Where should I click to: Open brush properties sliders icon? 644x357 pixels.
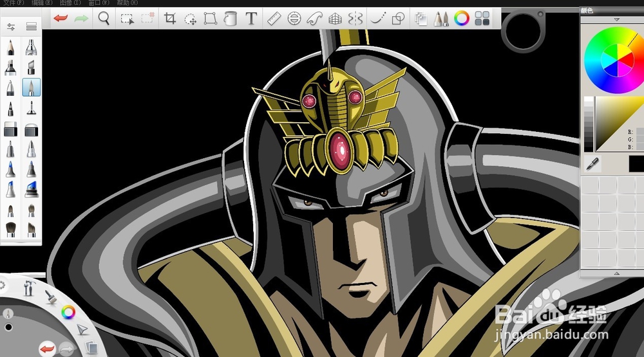(x=11, y=26)
